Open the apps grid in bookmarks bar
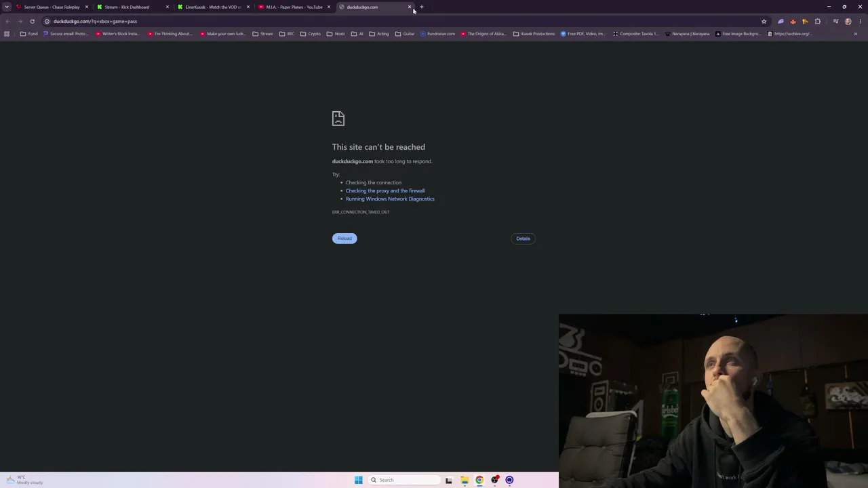The width and height of the screenshot is (868, 488). coord(7,34)
